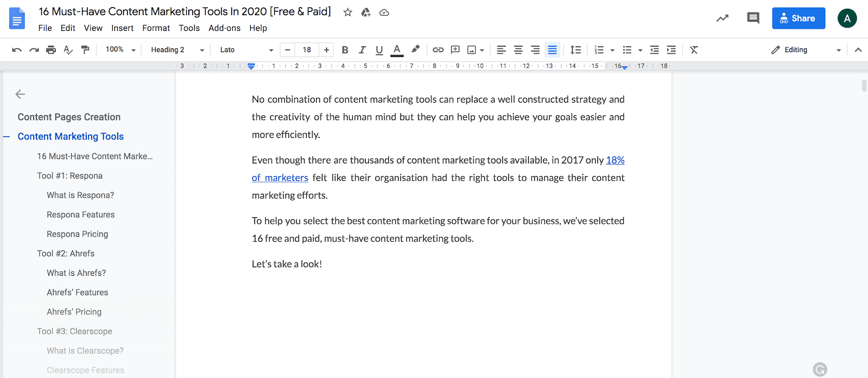Undo the last action

click(x=17, y=50)
